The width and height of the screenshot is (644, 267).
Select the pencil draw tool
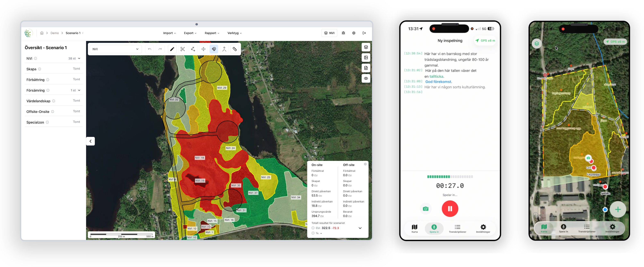click(x=172, y=49)
